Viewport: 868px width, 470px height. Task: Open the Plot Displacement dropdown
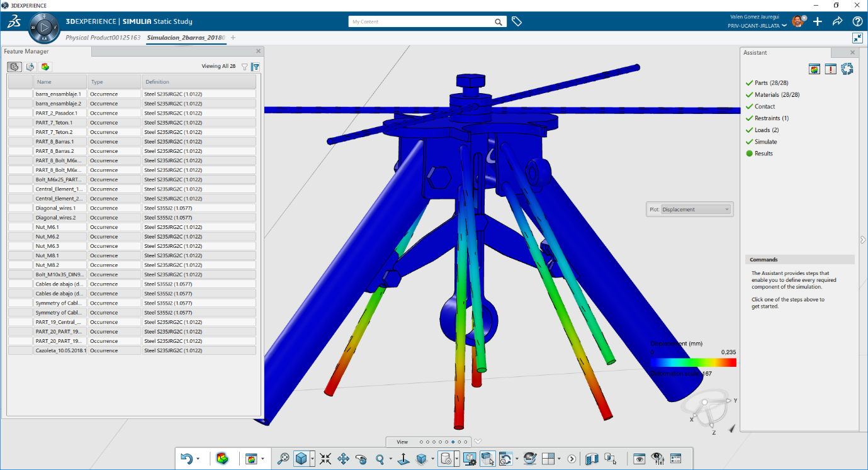[x=697, y=210]
